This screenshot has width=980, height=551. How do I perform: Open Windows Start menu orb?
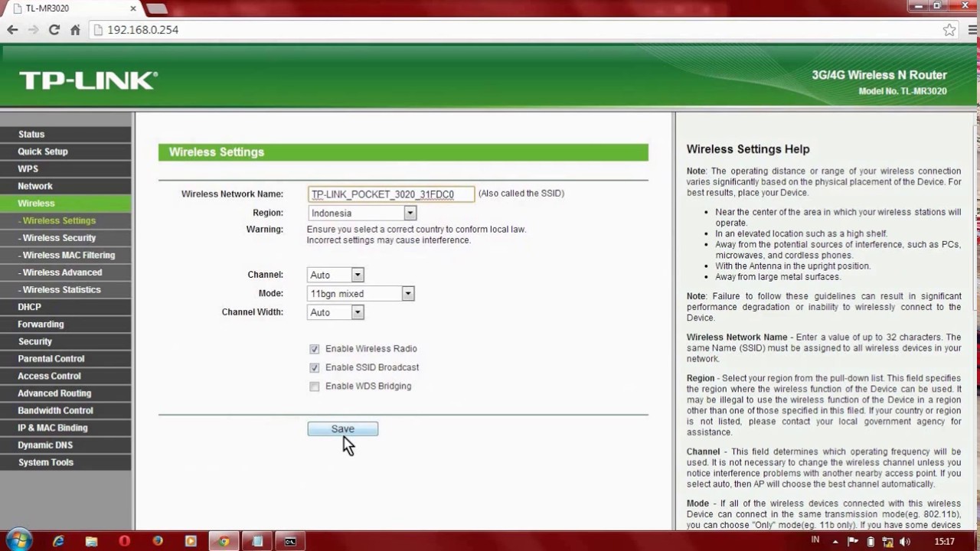click(19, 540)
